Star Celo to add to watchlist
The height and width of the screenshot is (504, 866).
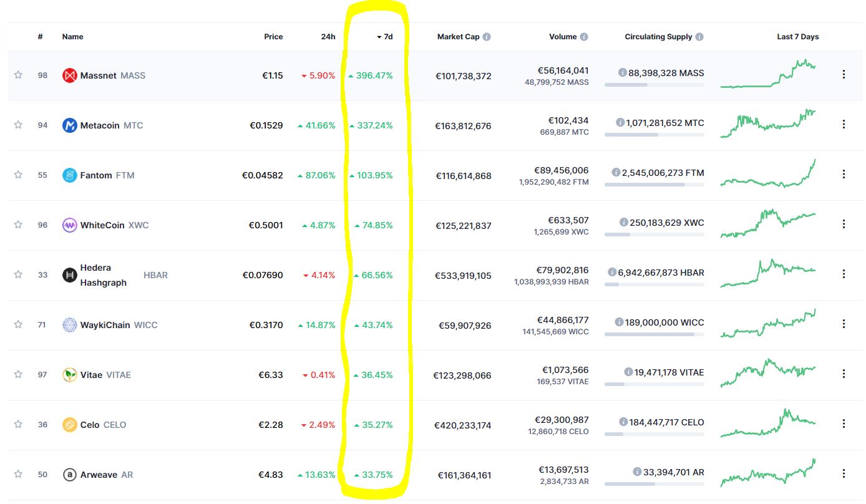(18, 424)
